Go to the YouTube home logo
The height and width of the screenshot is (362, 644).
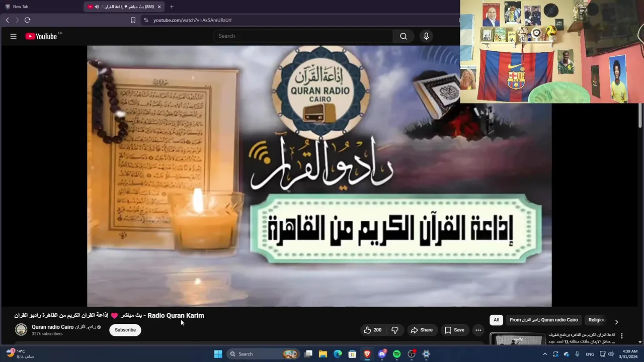coord(41,36)
